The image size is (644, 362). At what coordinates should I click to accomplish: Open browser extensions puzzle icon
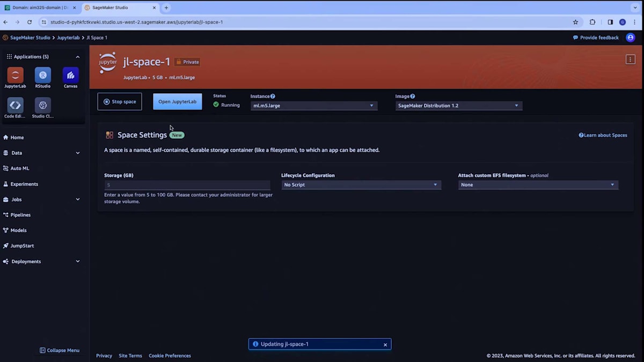tap(592, 22)
